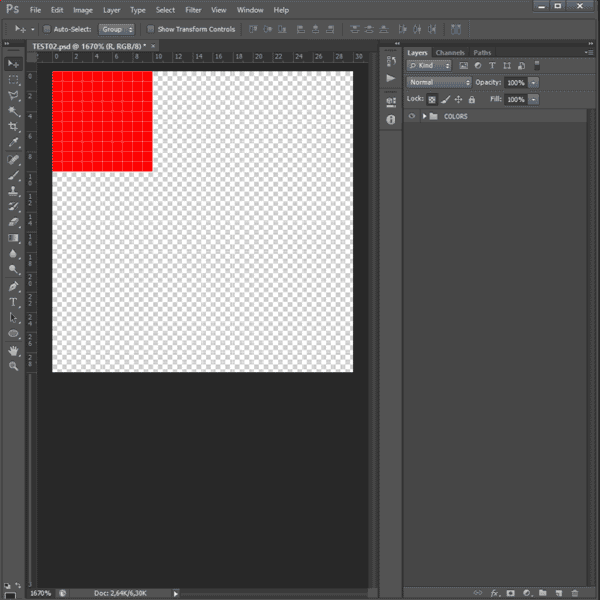Open the tool preset picker arrow
Screen dimensions: 600x600
click(33, 29)
